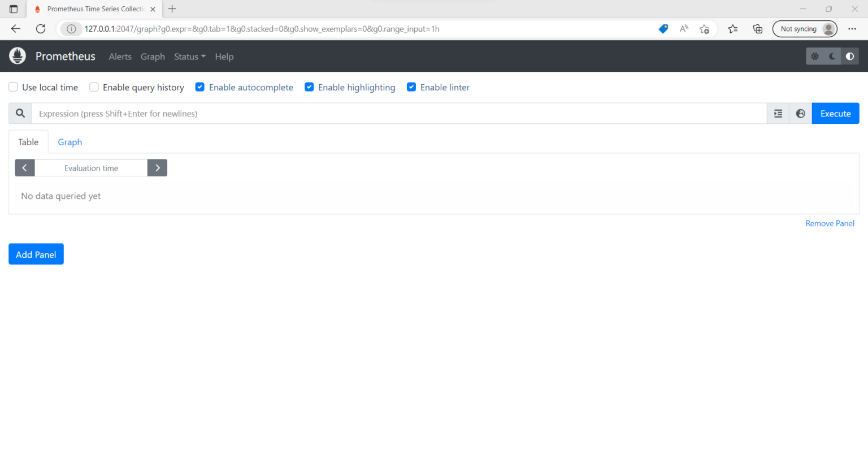Click the Prometheus flame logo
The height and width of the screenshot is (460, 868).
17,56
